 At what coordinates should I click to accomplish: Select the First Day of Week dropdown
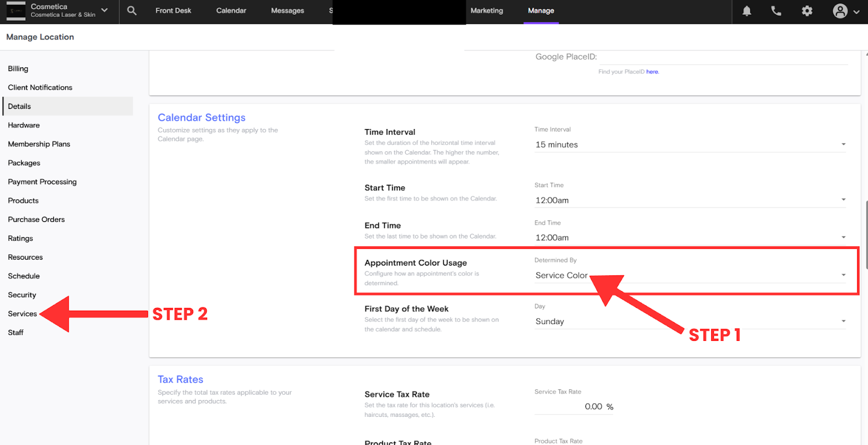click(x=690, y=321)
